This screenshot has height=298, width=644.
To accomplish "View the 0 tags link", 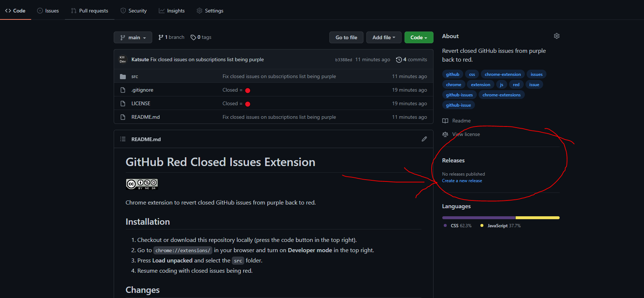I will point(201,37).
